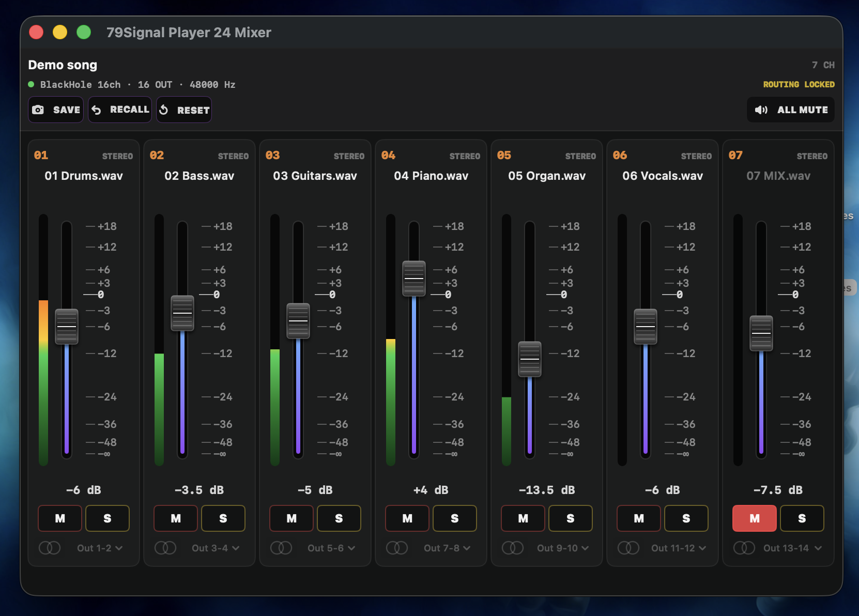Toggle stereo link icon on channel 06 Vocals
Screen dimensions: 859x616
click(628, 548)
